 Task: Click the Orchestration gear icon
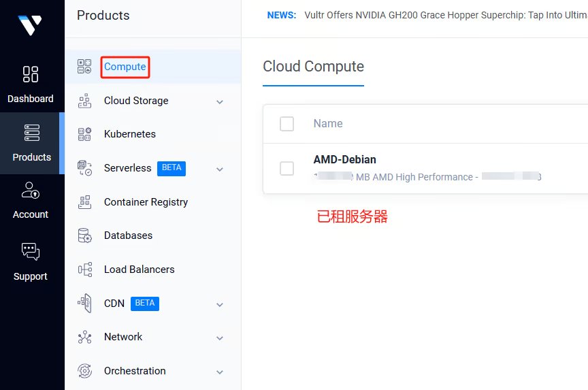tap(84, 371)
